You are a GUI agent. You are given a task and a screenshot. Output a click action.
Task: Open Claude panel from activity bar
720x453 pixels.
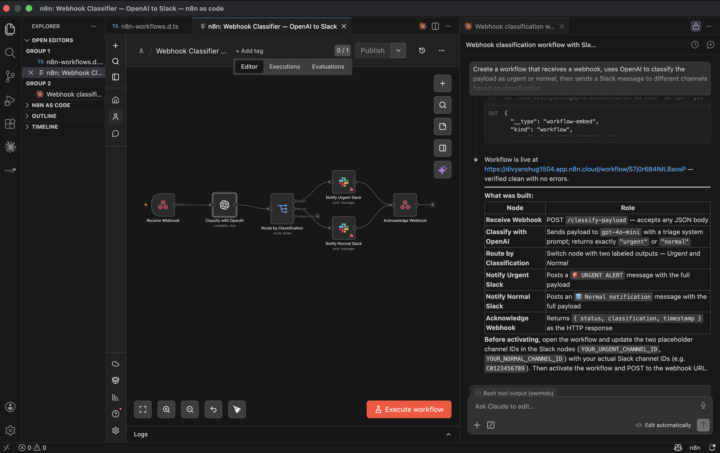pos(10,147)
